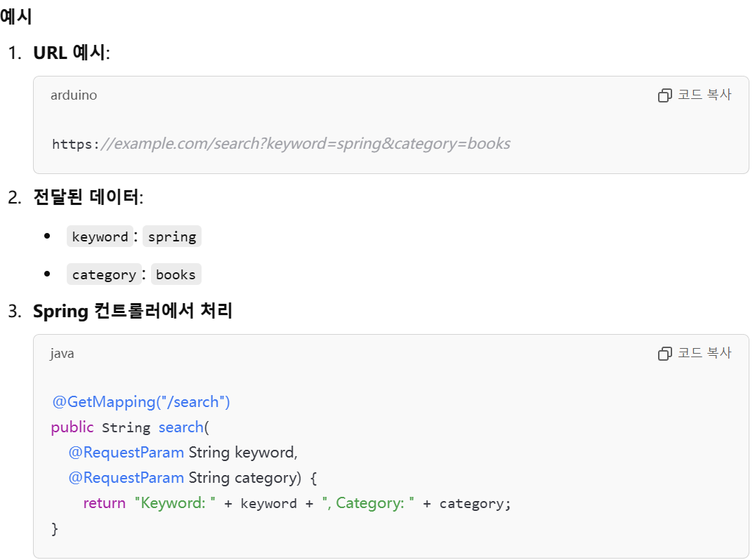
Task: Click the copy icon in the arduino code block
Action: [664, 95]
